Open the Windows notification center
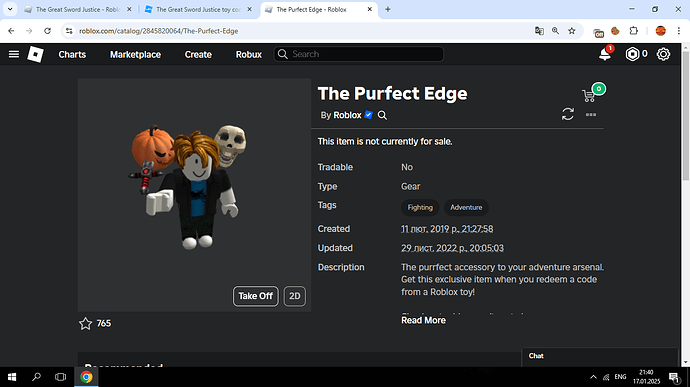 pos(674,377)
